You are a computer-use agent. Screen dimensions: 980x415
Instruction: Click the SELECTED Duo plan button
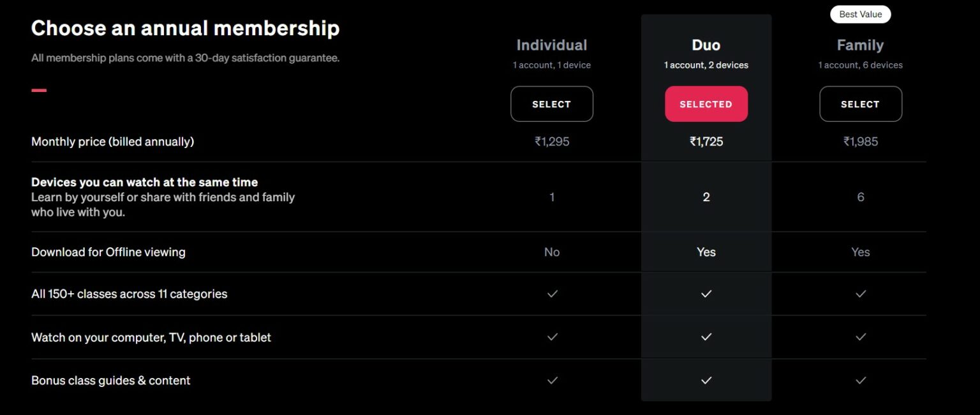(x=706, y=103)
